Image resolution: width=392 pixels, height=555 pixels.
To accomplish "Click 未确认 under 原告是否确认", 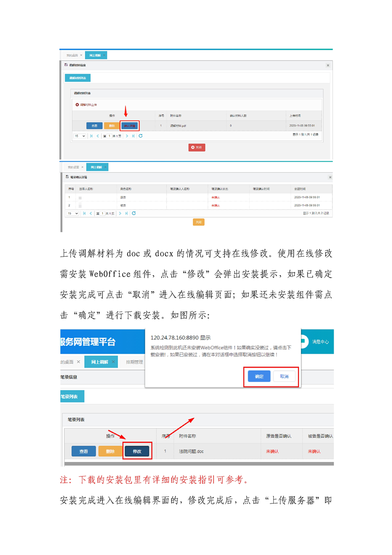I will tap(272, 451).
